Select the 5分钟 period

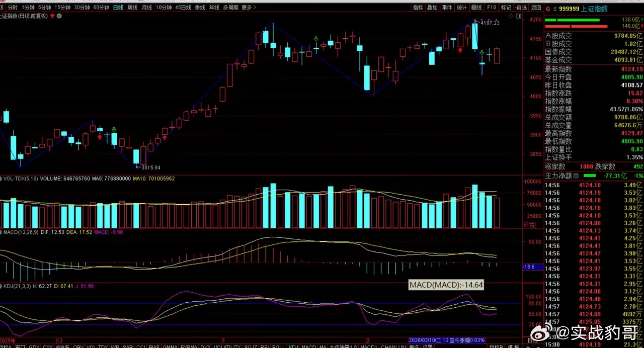tap(44, 8)
